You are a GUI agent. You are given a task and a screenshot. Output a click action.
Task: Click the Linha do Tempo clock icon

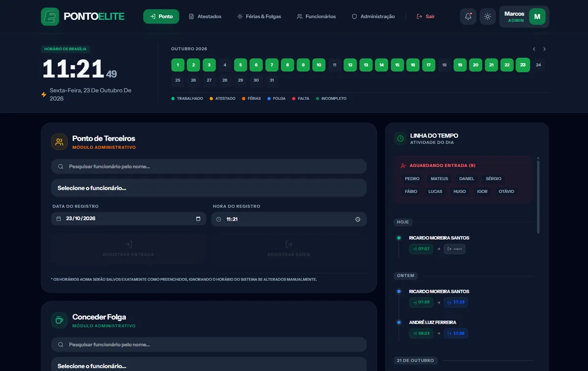(x=400, y=139)
